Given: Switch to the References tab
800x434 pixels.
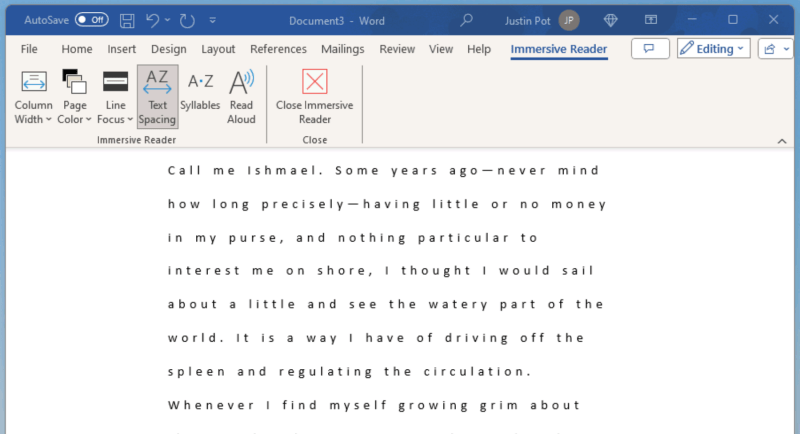Looking at the screenshot, I should coord(278,49).
